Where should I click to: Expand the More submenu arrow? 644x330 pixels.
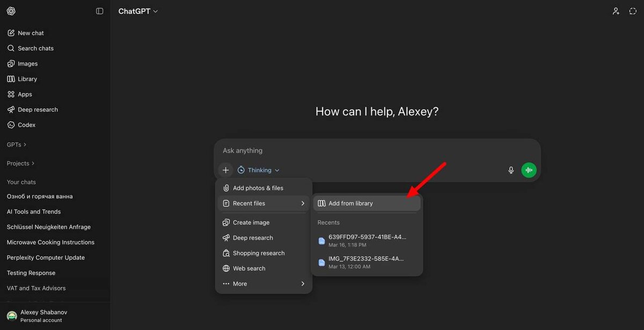[303, 283]
